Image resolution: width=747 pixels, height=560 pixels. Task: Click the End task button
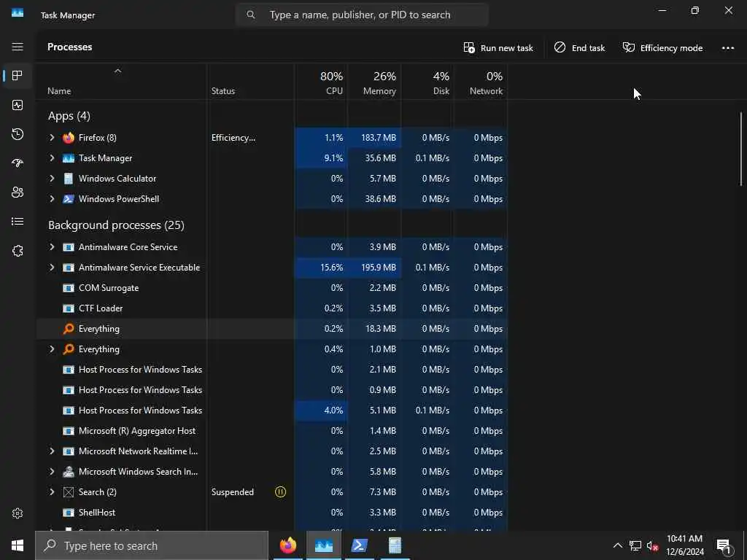[579, 47]
